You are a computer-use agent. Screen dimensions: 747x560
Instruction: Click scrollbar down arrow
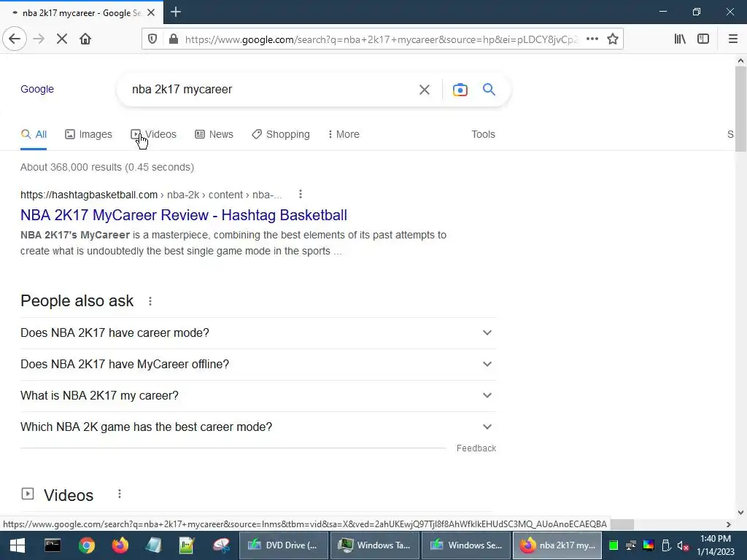coord(740,513)
